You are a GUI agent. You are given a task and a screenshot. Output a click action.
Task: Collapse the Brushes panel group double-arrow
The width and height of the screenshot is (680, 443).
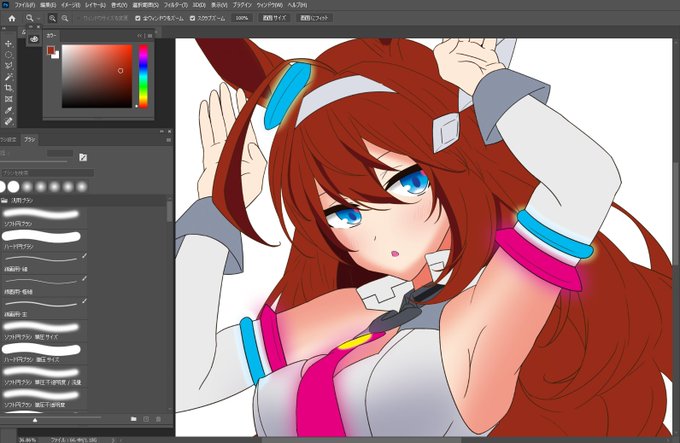162,131
